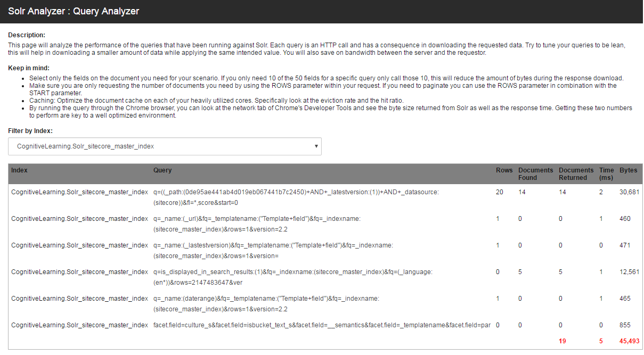Click the Query column header
This screenshot has width=644, height=355.
[x=162, y=170]
